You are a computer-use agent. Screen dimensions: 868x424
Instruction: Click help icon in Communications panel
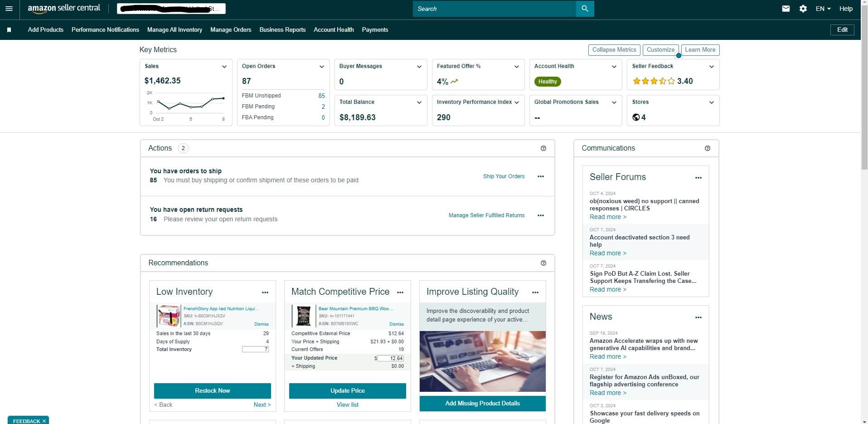(x=707, y=148)
